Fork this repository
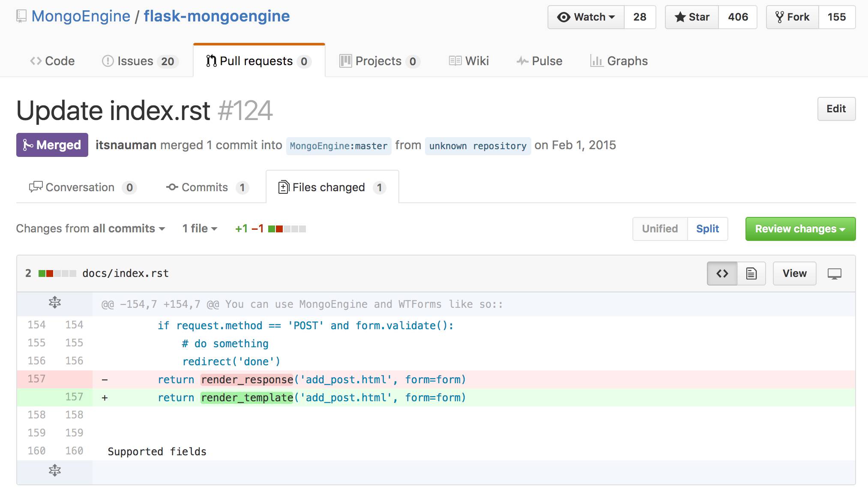This screenshot has width=868, height=493. [792, 17]
